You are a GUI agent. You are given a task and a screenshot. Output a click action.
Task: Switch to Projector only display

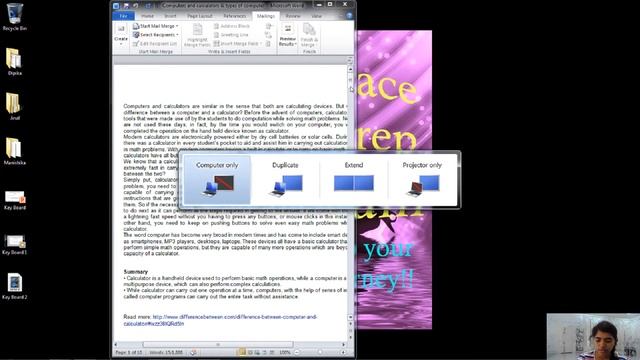422,180
